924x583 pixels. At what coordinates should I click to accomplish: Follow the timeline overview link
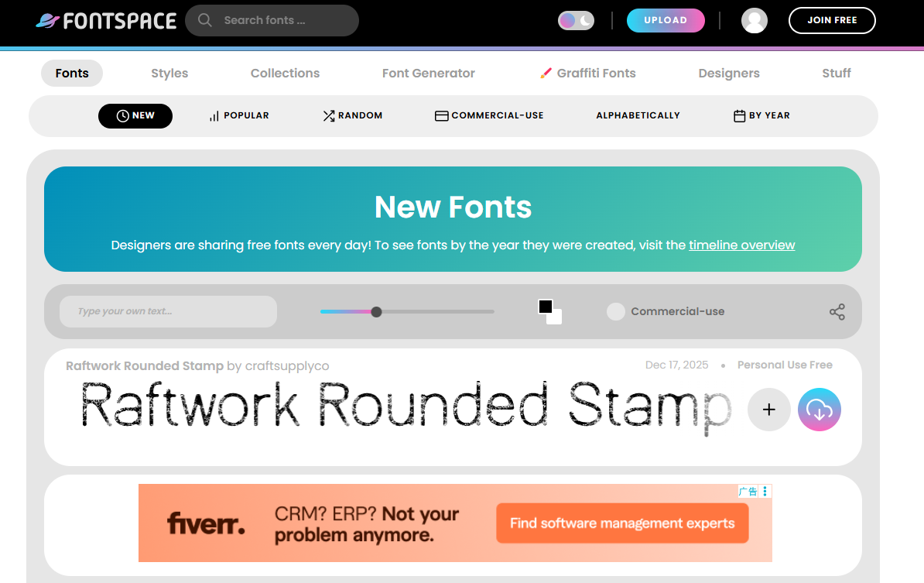pyautogui.click(x=741, y=245)
